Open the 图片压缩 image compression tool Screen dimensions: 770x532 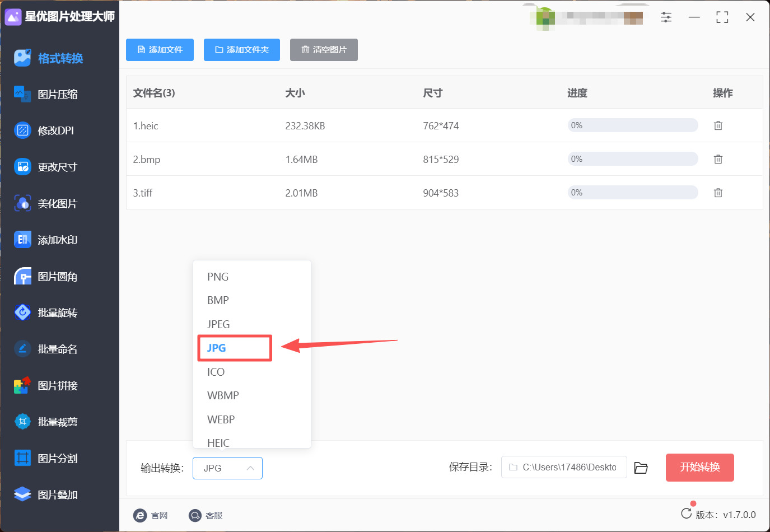46,94
